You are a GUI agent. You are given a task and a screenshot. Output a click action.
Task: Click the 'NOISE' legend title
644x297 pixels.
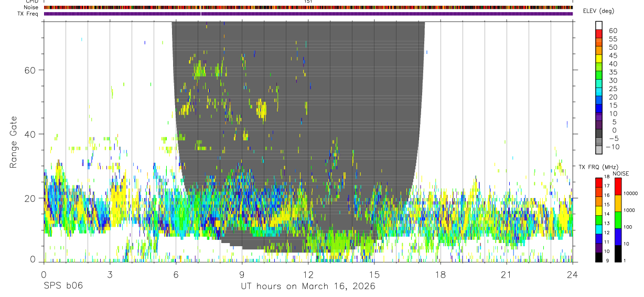tap(620, 173)
